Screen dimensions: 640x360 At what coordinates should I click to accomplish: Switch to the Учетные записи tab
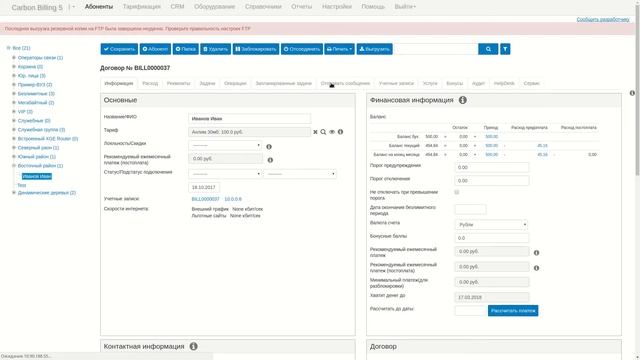point(396,83)
